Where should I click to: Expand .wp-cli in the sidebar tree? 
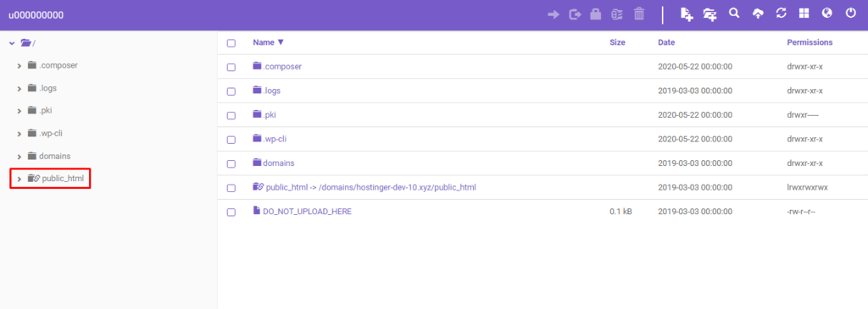[19, 134]
